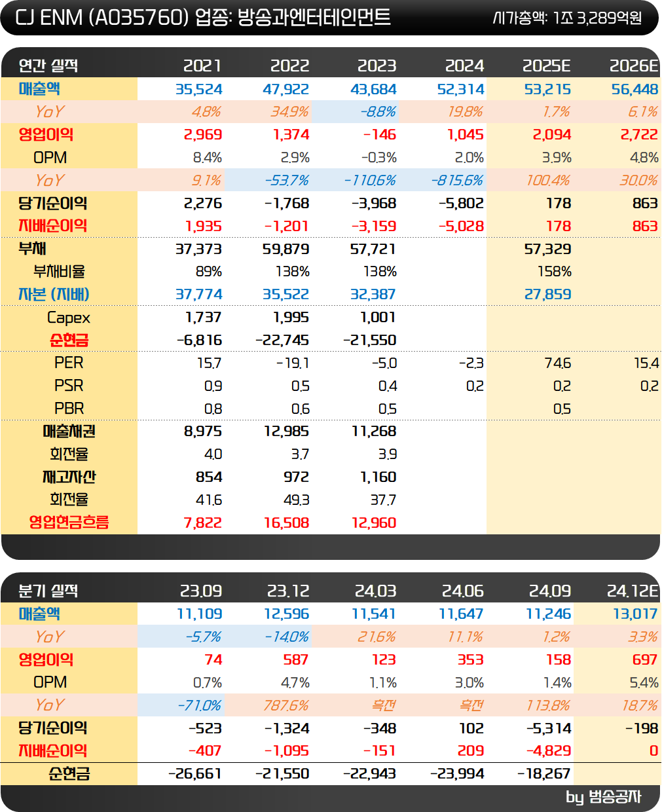
Task: Select quarterly revenue 12,596
Action: click(287, 614)
